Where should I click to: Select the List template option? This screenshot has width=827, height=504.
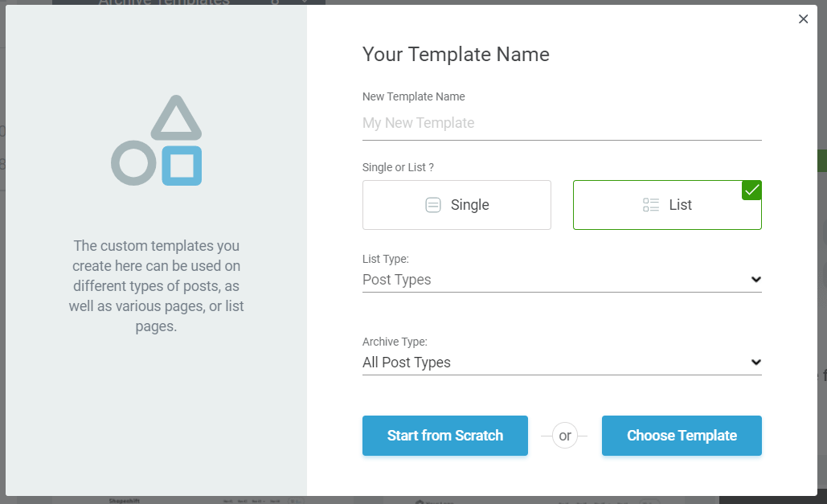pos(667,205)
